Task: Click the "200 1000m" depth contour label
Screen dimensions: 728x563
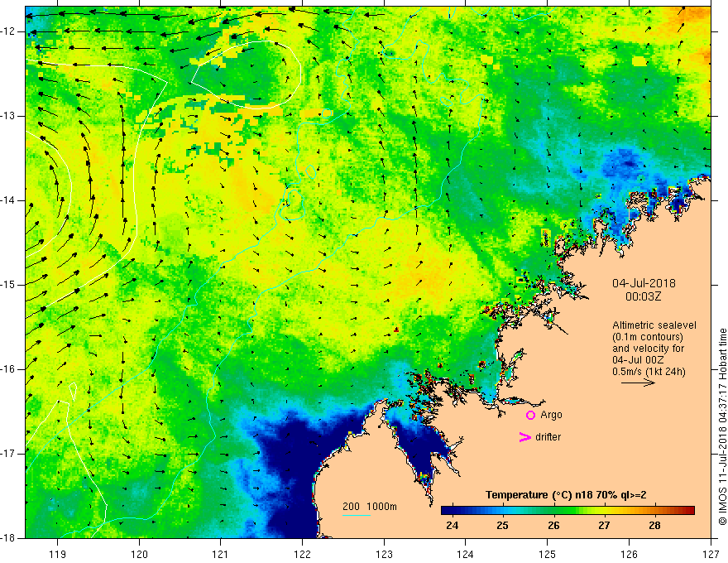Action: [370, 507]
